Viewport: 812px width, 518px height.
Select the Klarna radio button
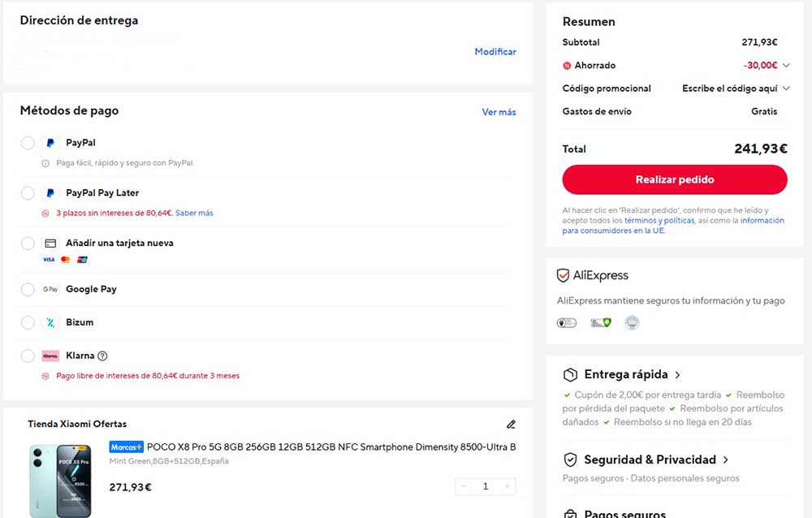pyautogui.click(x=28, y=356)
